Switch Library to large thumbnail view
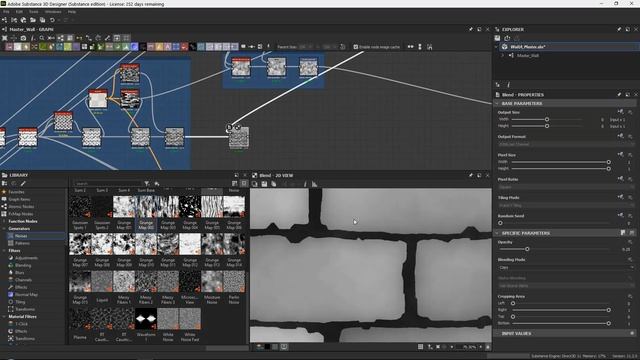 (x=244, y=184)
